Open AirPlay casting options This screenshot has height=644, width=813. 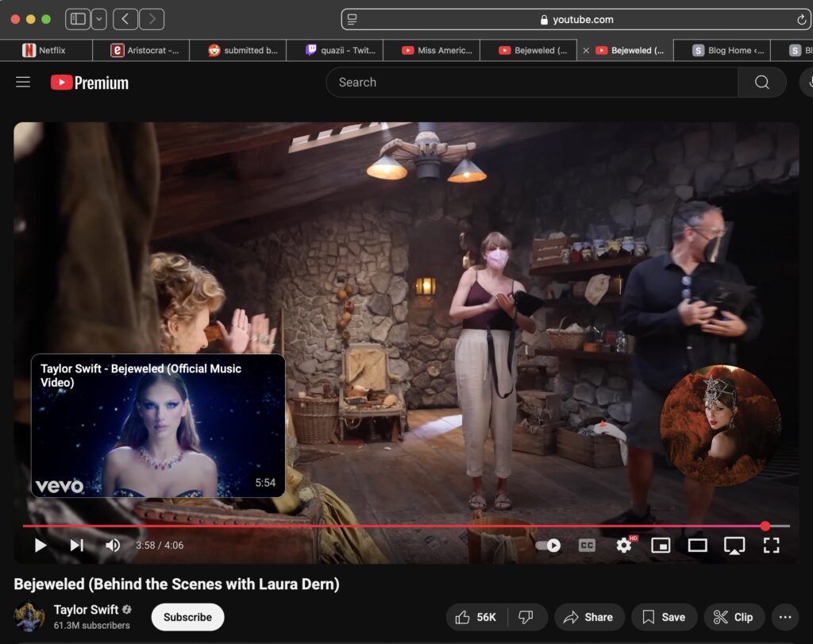click(734, 546)
